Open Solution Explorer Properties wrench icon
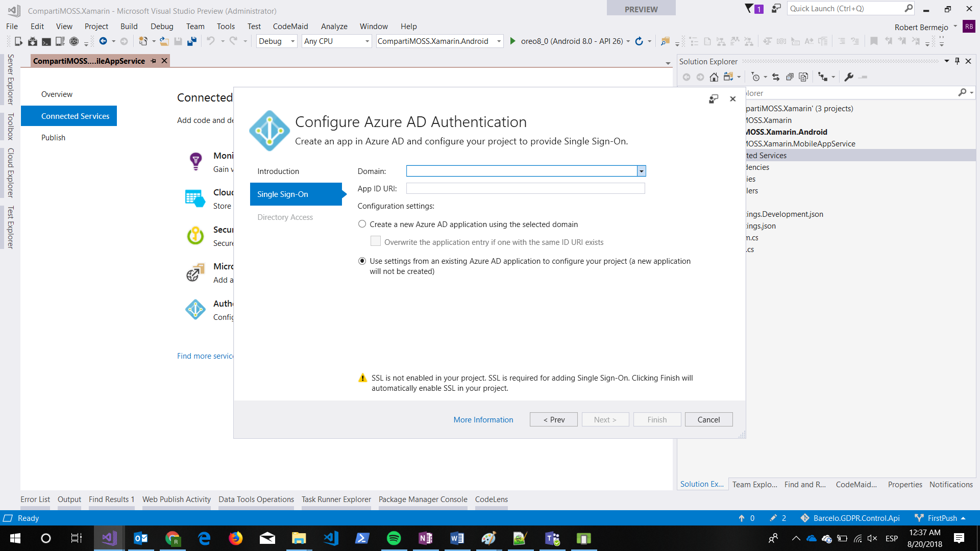The image size is (980, 551). tap(849, 77)
